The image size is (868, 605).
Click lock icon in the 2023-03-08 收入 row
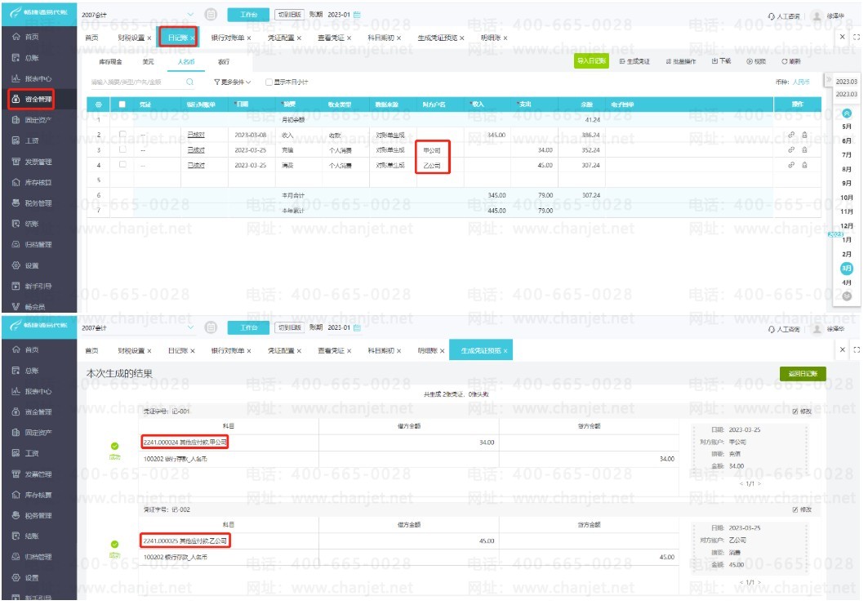click(804, 135)
